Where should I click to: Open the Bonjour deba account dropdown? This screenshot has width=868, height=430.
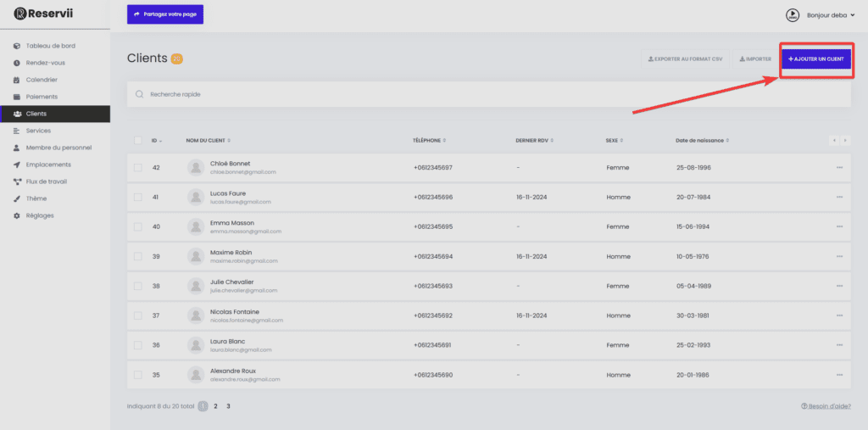[x=831, y=15]
